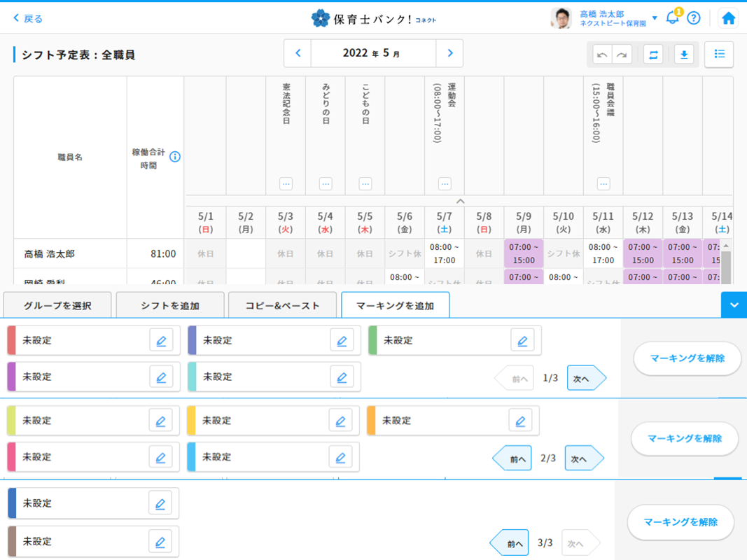This screenshot has width=747, height=560.
Task: Collapse bottom panel with blue chevron
Action: tap(734, 305)
